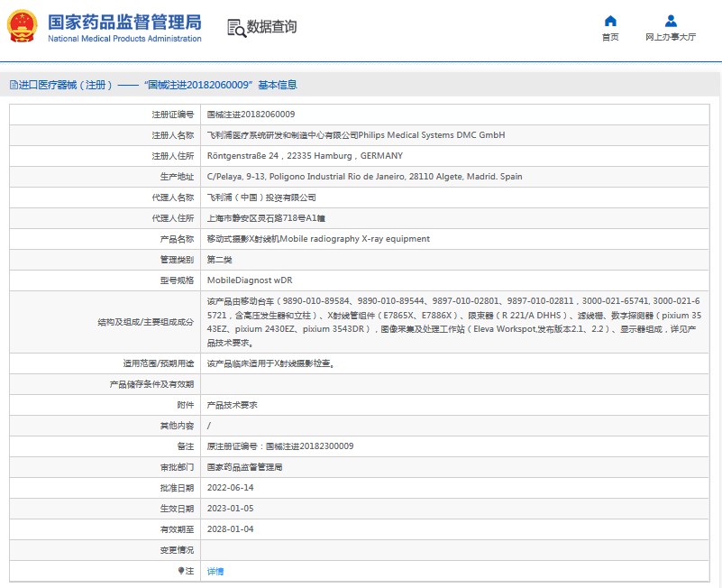Click the 首页 house icon
Screen dimensions: 722x588
pyautogui.click(x=610, y=21)
